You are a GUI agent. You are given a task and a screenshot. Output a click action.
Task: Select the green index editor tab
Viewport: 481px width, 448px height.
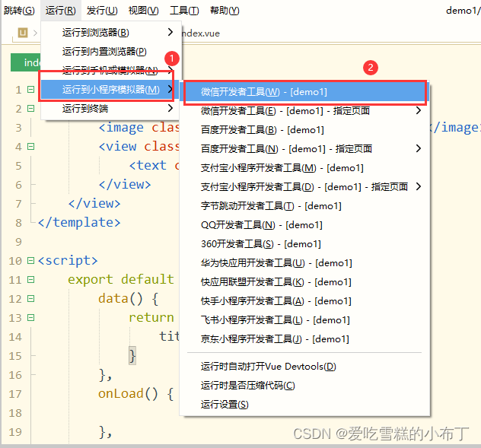26,62
